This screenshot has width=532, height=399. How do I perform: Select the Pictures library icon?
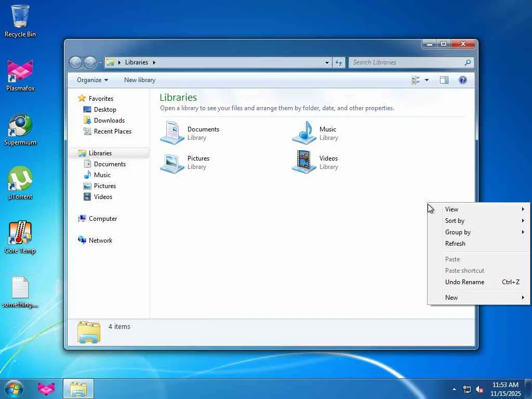point(172,163)
